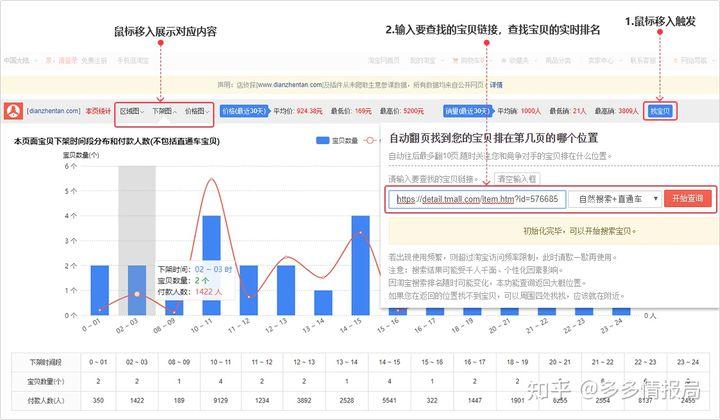Click the 开始查询 button
The width and height of the screenshot is (720, 420).
tap(687, 198)
